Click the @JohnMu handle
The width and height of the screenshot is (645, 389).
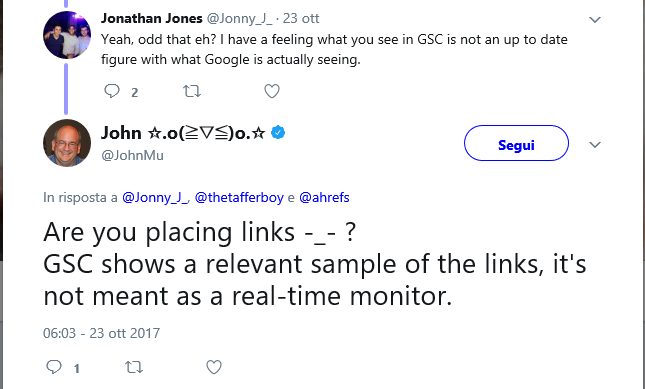coord(132,155)
